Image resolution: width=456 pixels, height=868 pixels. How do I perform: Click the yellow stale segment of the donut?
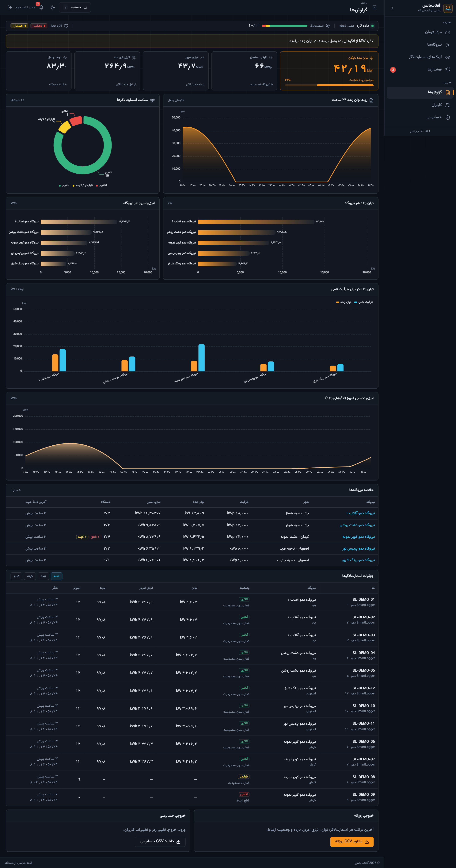65,127
